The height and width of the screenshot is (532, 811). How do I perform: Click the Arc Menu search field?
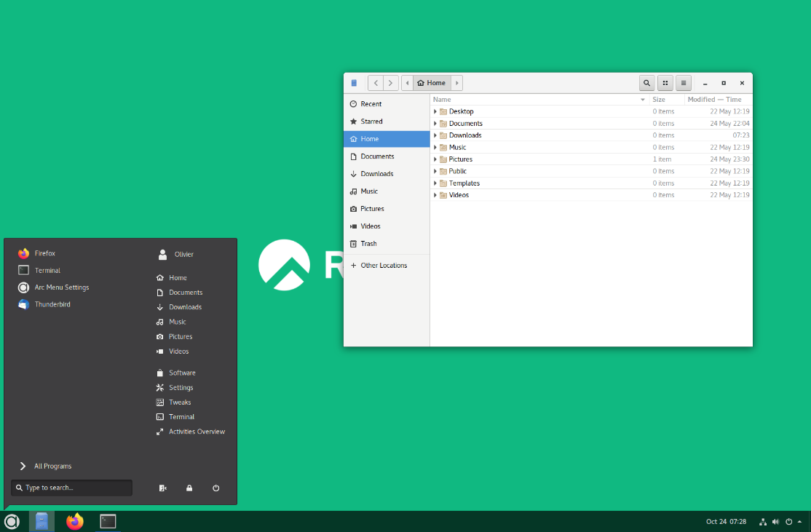pyautogui.click(x=71, y=488)
